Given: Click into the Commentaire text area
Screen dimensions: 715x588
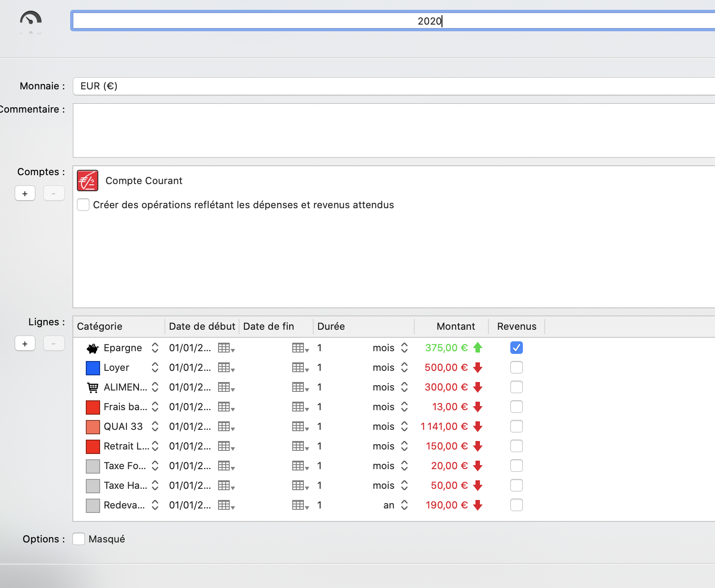Looking at the screenshot, I should (394, 130).
